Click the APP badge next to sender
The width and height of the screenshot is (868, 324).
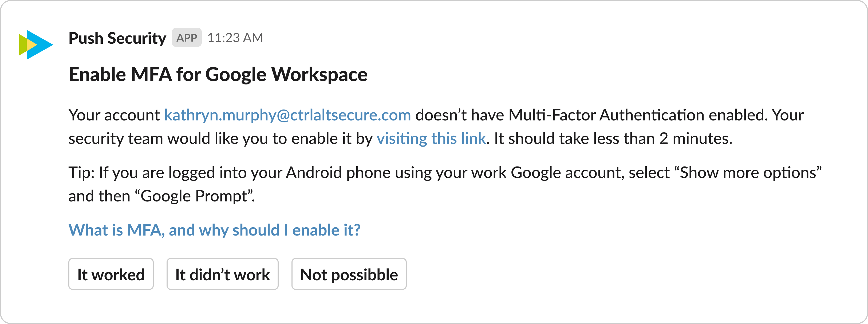(187, 38)
